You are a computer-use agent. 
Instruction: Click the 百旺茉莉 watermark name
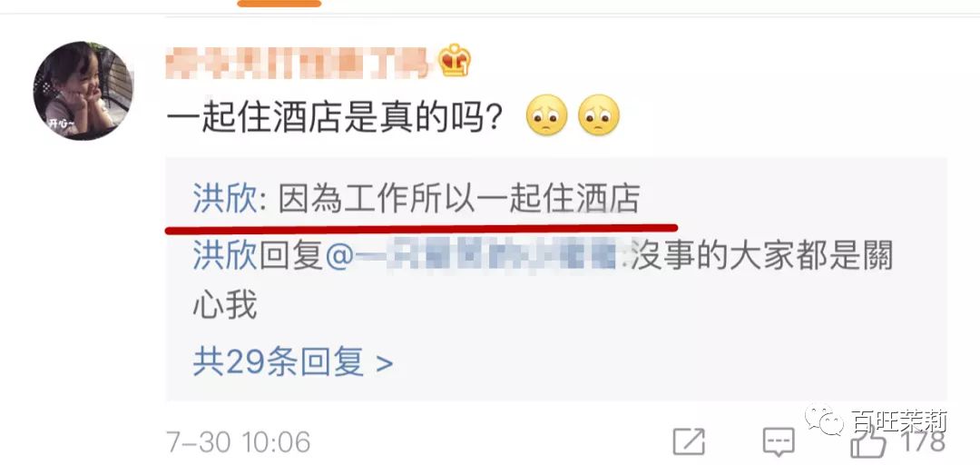point(900,421)
